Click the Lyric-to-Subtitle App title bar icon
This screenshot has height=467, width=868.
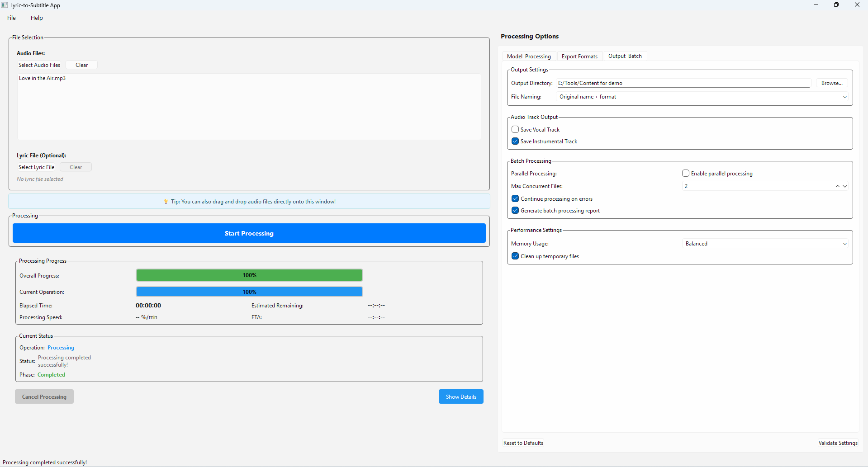(x=5, y=5)
